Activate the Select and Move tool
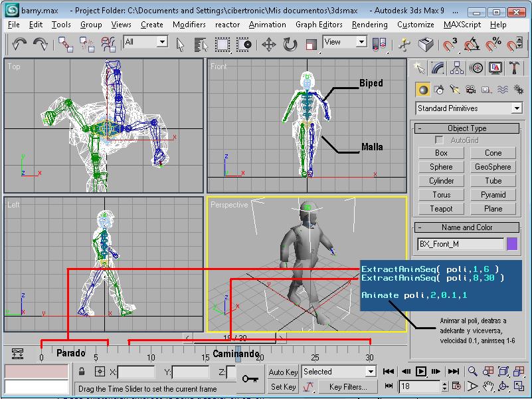Screen dimensions: 532x399 coord(269,45)
